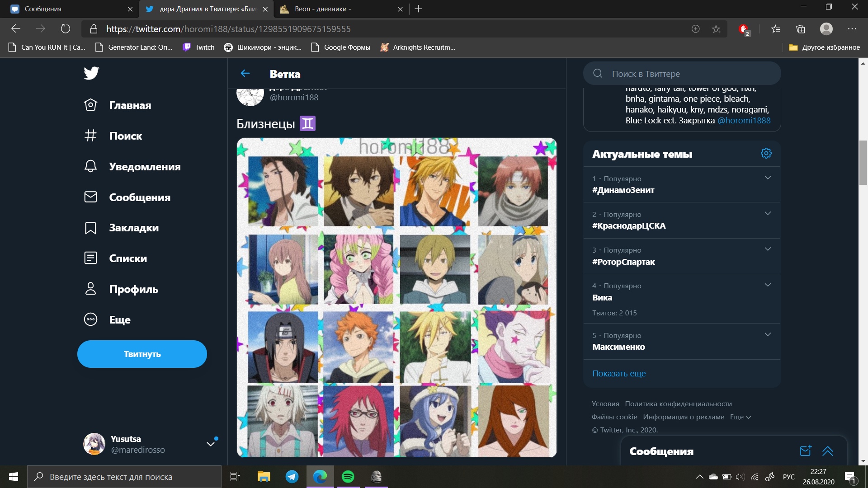This screenshot has width=868, height=488.
Task: Expand options for #КраснодарЦСКА trend
Action: [x=768, y=213]
